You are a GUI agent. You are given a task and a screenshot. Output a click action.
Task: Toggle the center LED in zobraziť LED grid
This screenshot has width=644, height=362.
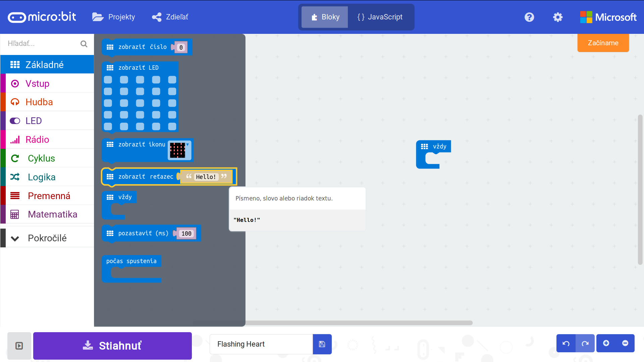click(140, 103)
